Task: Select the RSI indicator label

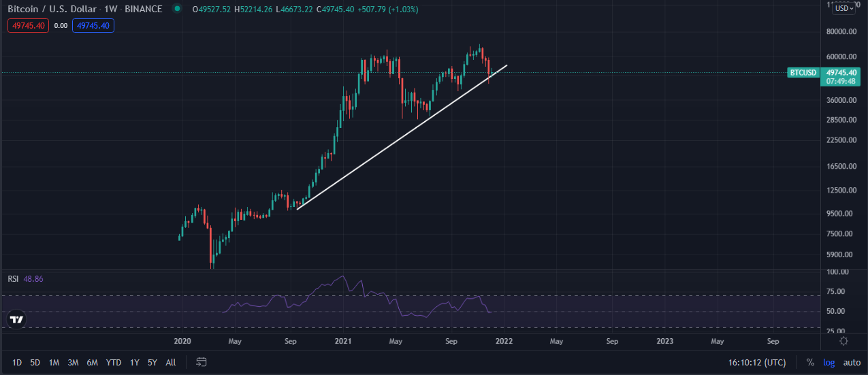Action: pyautogui.click(x=13, y=279)
